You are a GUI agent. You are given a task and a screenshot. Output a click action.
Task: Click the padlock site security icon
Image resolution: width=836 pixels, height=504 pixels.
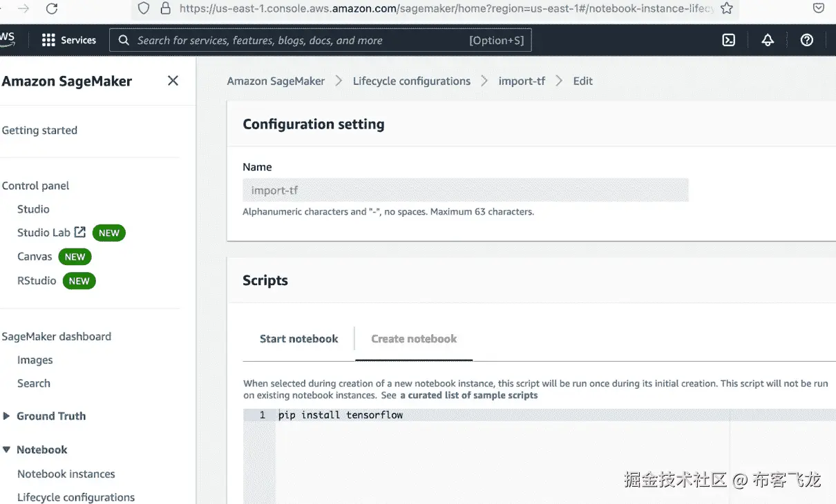coord(165,8)
